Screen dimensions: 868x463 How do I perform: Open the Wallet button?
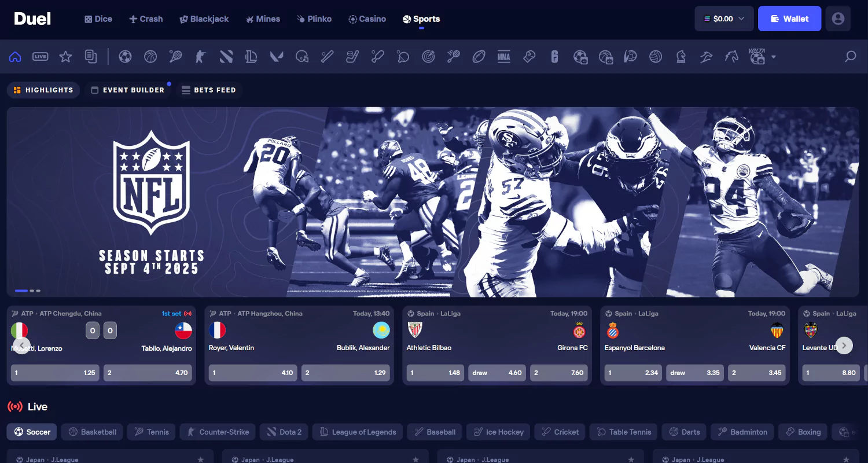click(789, 19)
